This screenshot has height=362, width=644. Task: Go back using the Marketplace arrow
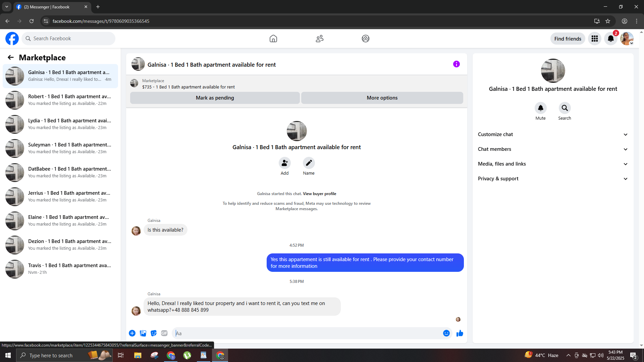tap(11, 57)
